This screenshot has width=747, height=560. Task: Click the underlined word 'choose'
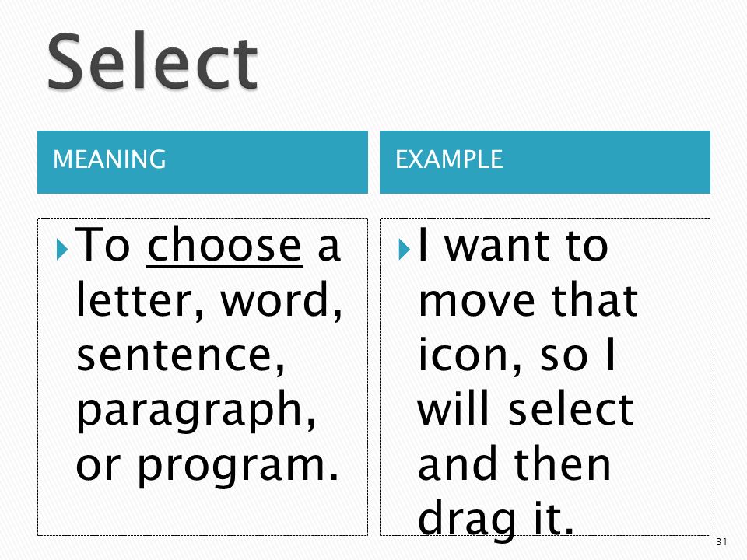coord(224,245)
